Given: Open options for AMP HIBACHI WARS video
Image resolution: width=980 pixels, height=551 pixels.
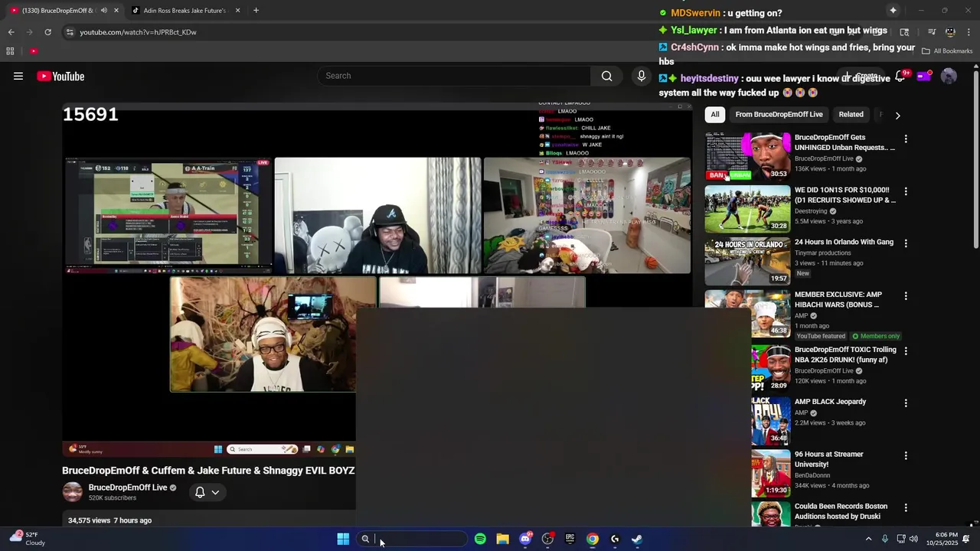Looking at the screenshot, I should tap(906, 296).
